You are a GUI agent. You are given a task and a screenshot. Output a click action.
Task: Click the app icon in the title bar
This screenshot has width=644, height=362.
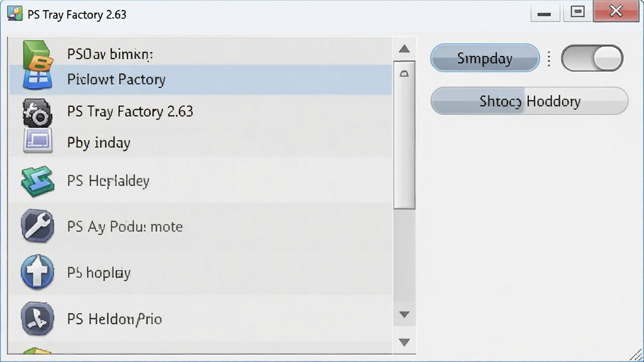click(15, 14)
